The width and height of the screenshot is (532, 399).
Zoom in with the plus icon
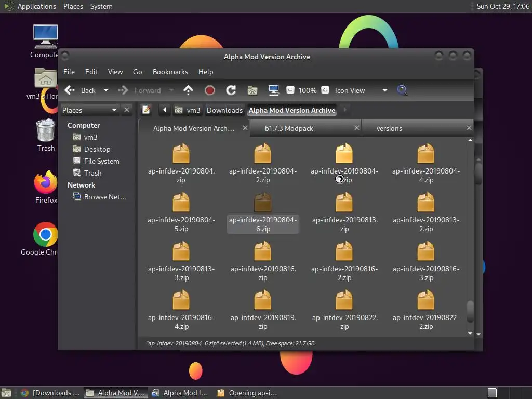point(325,90)
